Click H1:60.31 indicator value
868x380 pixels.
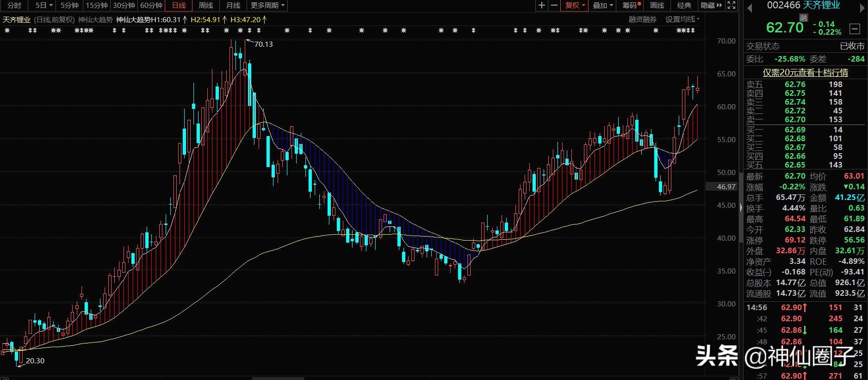[x=166, y=19]
